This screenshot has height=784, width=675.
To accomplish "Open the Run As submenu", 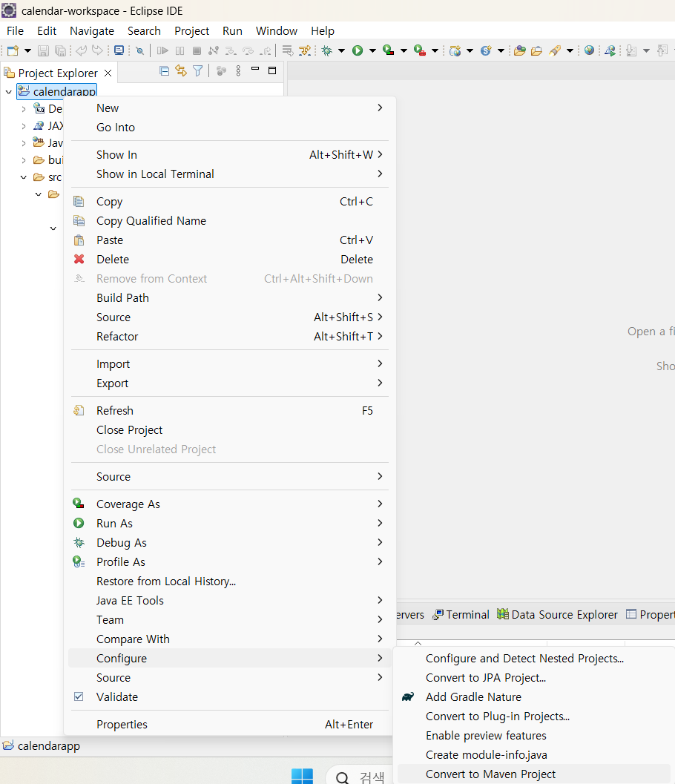I will coord(229,524).
